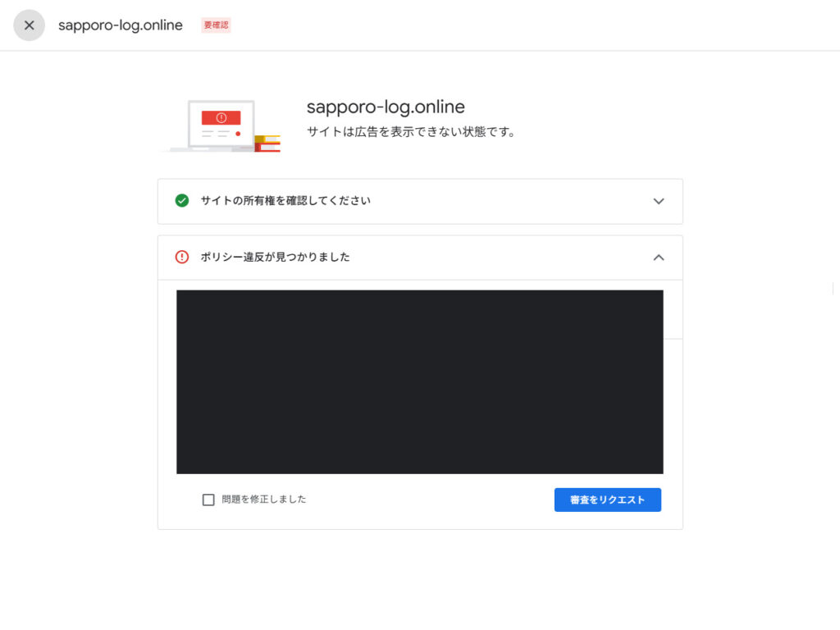
Task: Click the sapporo-log.online title in header bar
Action: 121,25
